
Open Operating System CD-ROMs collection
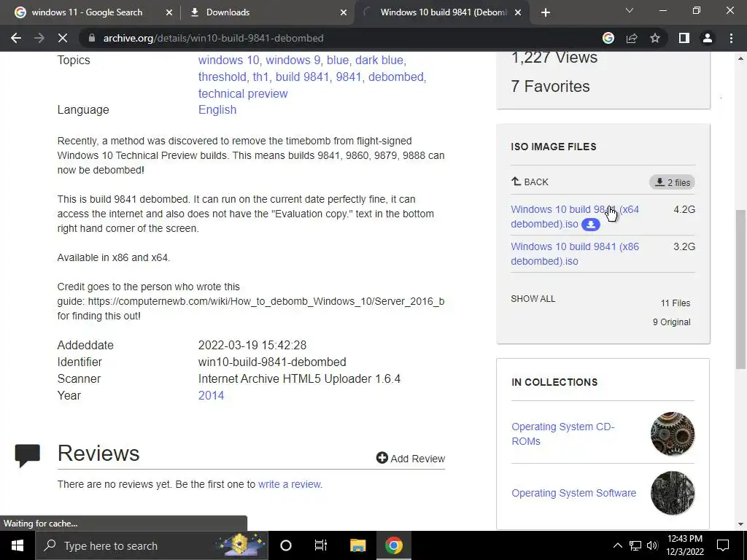pyautogui.click(x=562, y=434)
